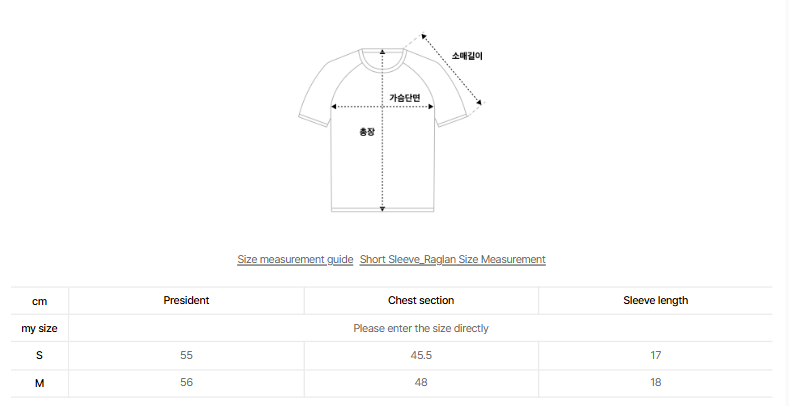Open Short Sleeve_Raglan Size Measurement link
The image size is (789, 406).
pyautogui.click(x=452, y=259)
